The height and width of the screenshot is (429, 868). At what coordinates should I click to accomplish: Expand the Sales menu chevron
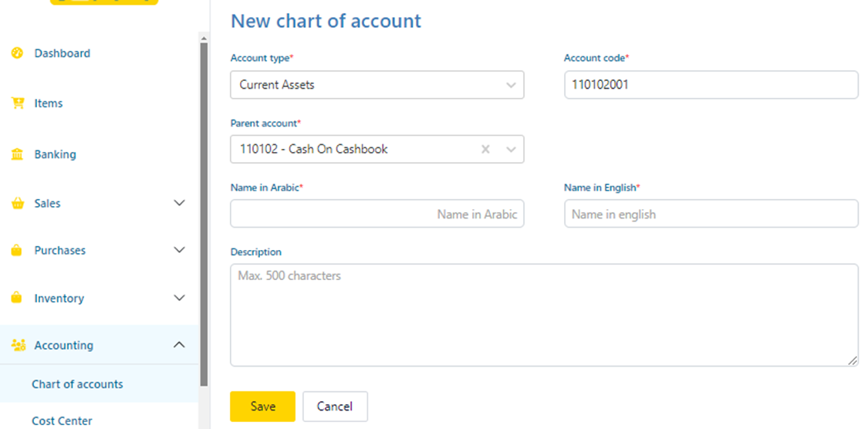[179, 204]
